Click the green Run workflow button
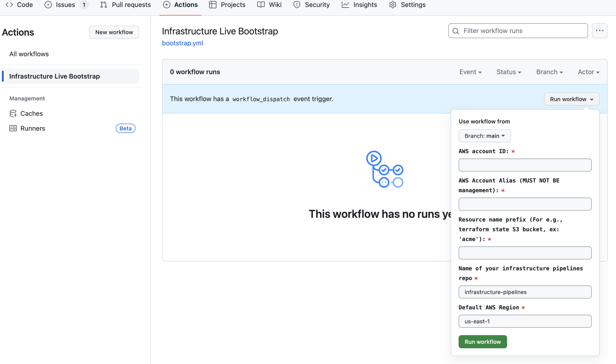Screen dimensions: 616x364 [482, 341]
